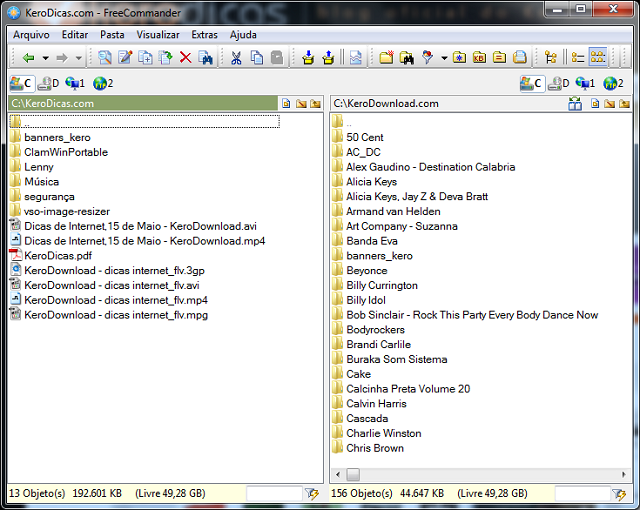Viewport: 640px width, 510px height.
Task: Click the red X delete icon
Action: coord(186,58)
